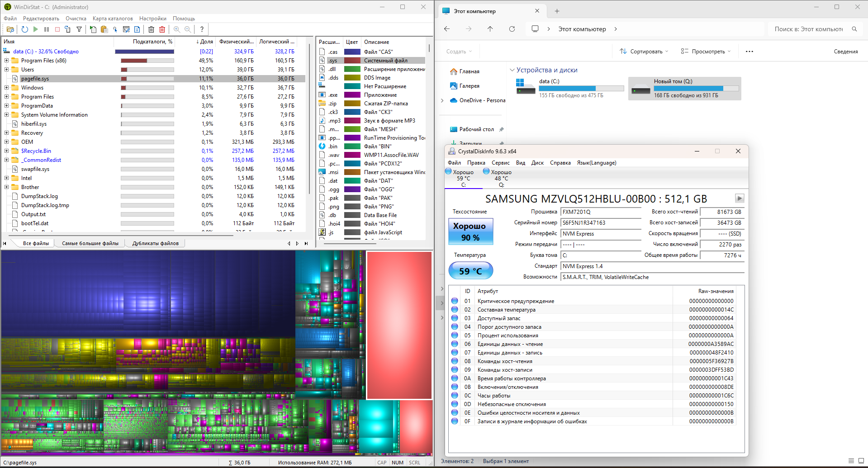This screenshot has height=468, width=868.
Task: Click the blue file properties info icon
Action: click(137, 29)
